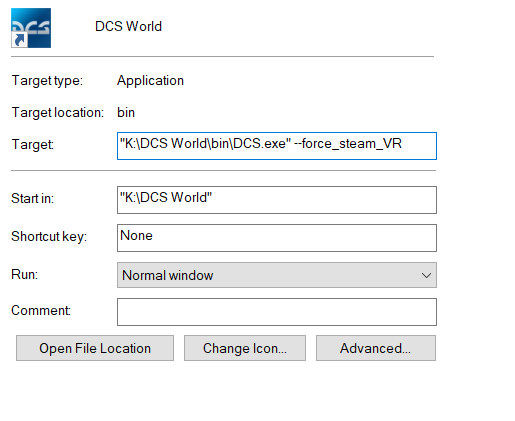Click the Shortcut key: label
Screen dimensions: 515x421
coord(49,236)
